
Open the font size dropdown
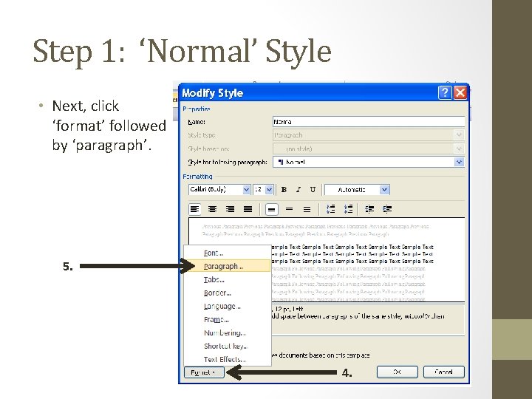tap(269, 190)
